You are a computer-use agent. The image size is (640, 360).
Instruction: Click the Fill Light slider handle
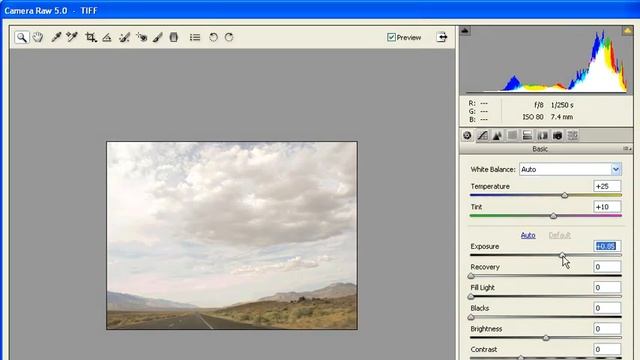[471, 296]
